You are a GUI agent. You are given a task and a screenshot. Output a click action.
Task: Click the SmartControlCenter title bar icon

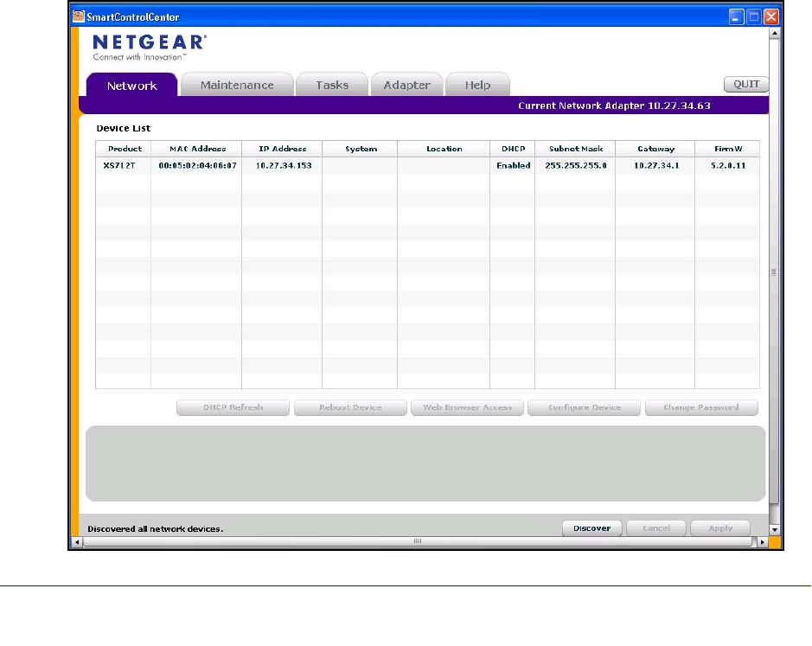coord(78,16)
